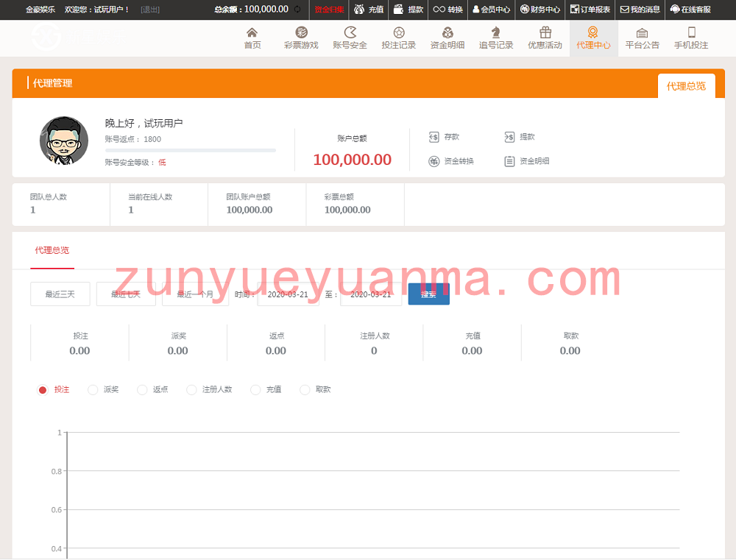Click the blue 搜索 button

tap(428, 294)
